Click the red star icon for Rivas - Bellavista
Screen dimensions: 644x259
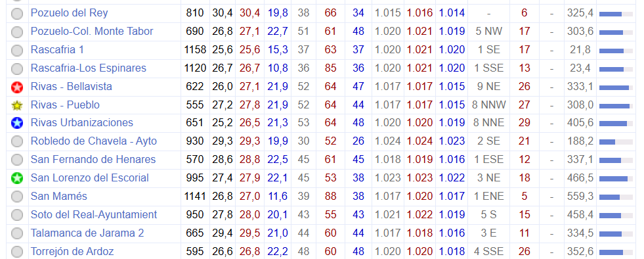pos(17,87)
